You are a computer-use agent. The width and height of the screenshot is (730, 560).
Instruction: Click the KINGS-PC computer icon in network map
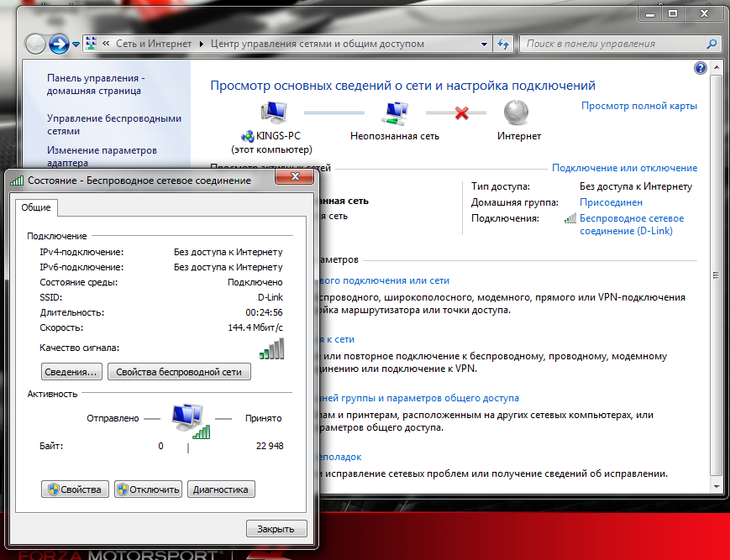[x=274, y=113]
